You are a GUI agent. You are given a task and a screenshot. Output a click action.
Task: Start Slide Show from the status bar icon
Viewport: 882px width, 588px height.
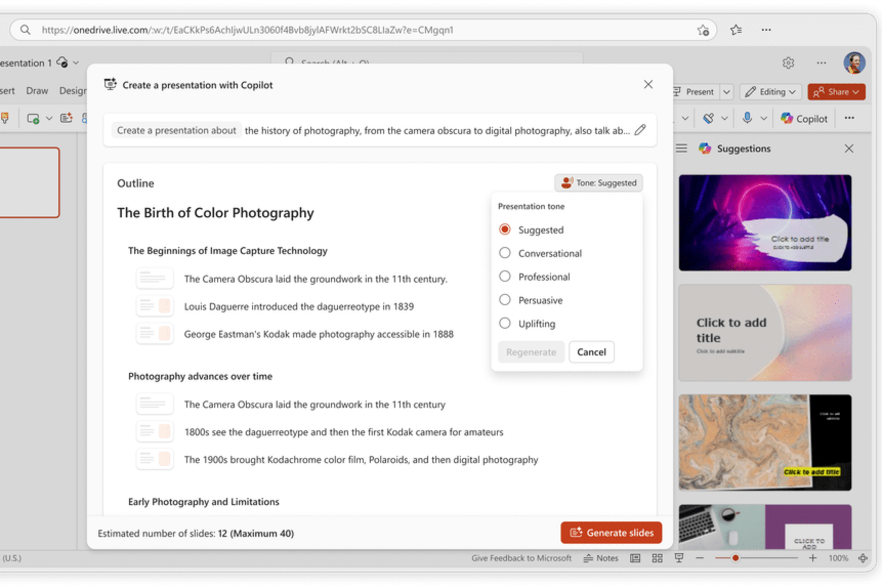tap(679, 558)
